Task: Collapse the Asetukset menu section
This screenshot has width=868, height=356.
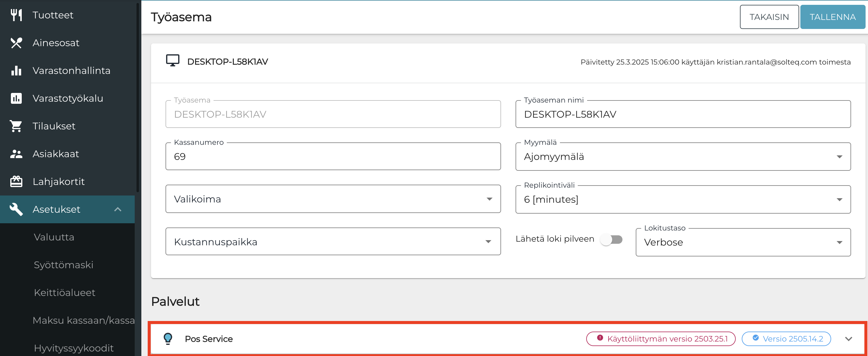Action: point(117,209)
